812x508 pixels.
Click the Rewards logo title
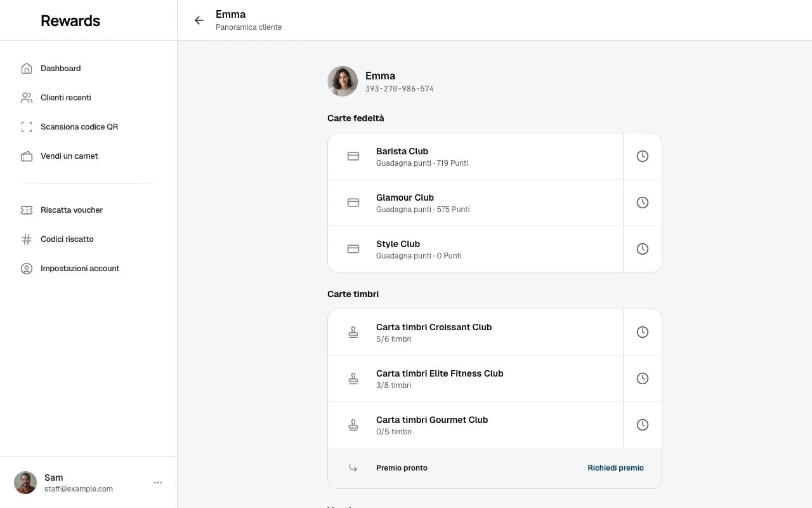click(70, 20)
